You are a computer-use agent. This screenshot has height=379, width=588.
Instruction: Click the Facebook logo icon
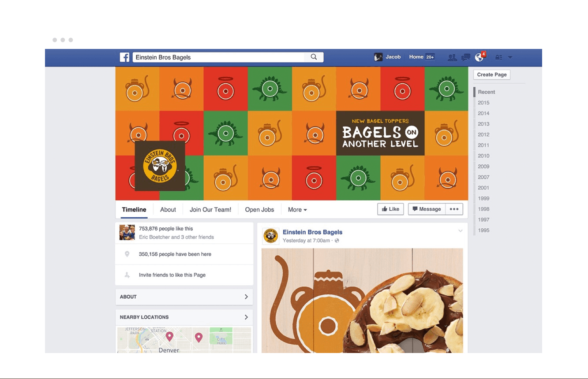125,57
